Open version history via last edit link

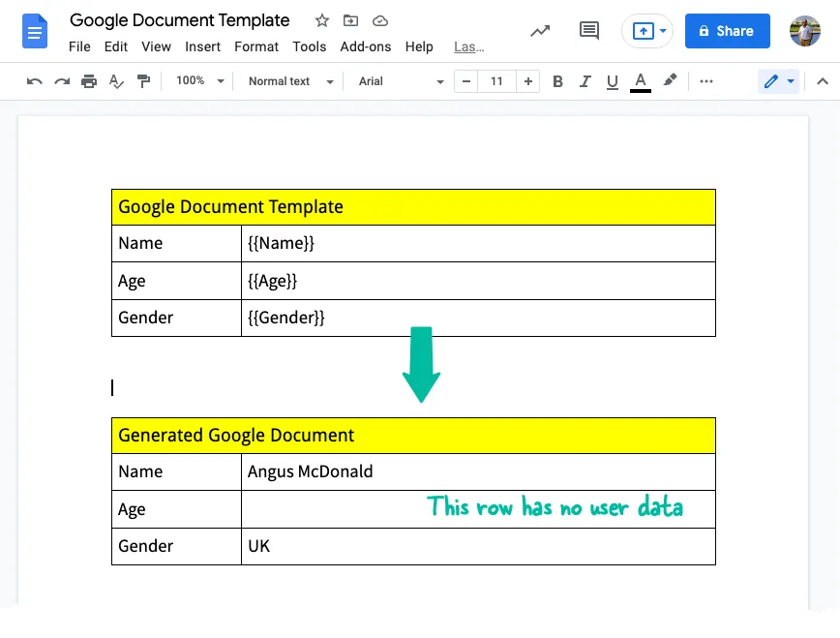pyautogui.click(x=468, y=46)
